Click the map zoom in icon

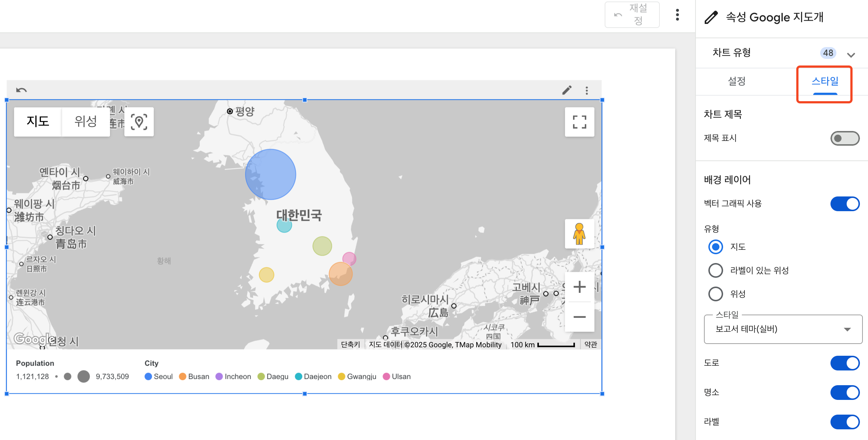pyautogui.click(x=580, y=287)
